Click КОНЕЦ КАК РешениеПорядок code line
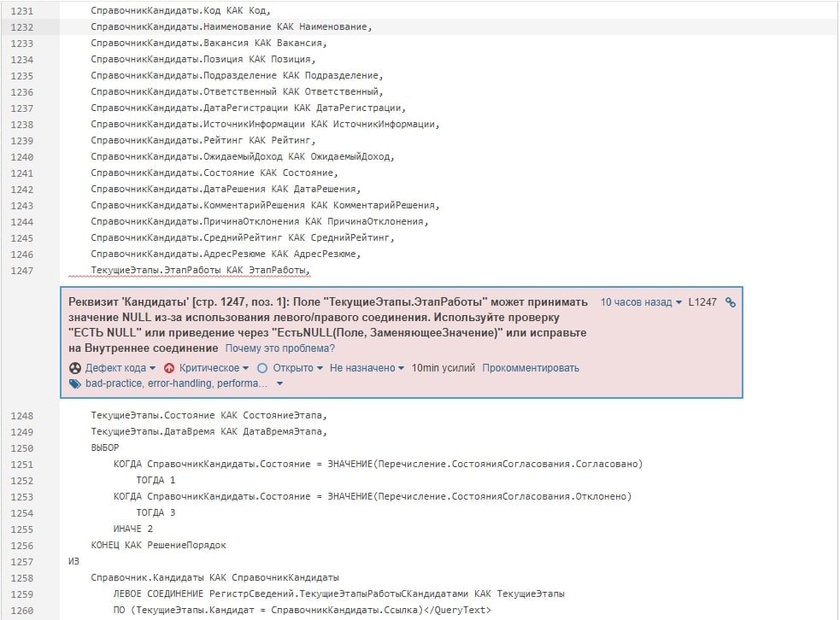The width and height of the screenshot is (840, 620). point(159,546)
